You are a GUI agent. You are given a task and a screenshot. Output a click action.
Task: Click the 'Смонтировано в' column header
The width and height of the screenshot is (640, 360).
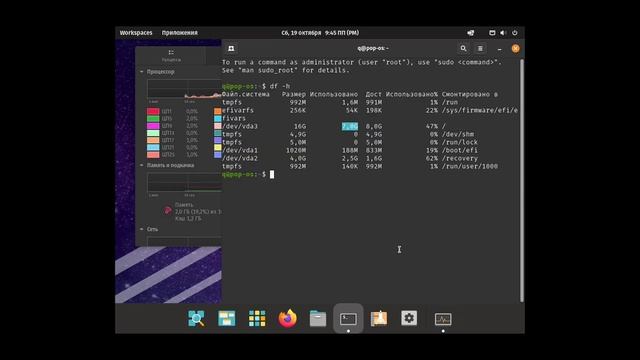point(469,94)
